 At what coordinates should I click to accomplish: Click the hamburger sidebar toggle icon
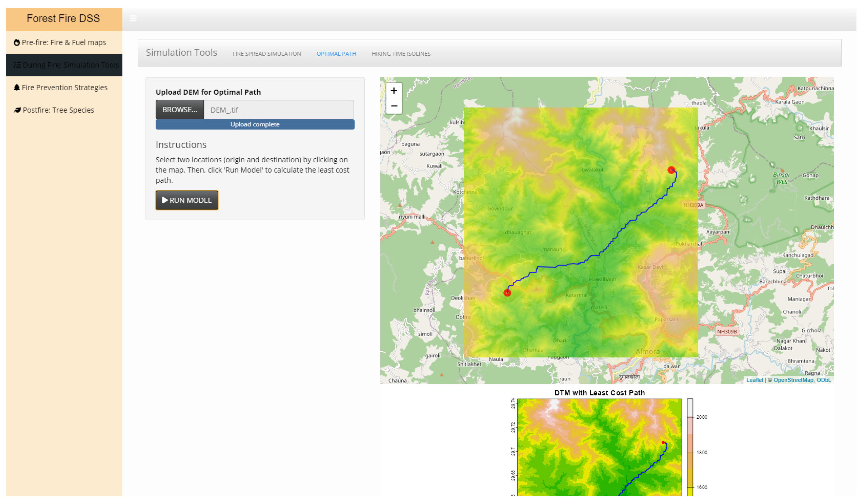133,18
